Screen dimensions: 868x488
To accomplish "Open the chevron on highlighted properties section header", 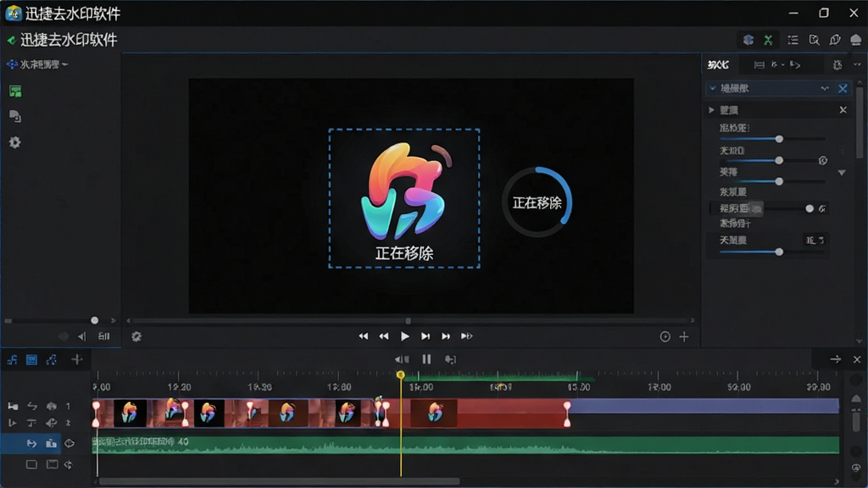I will click(x=825, y=88).
